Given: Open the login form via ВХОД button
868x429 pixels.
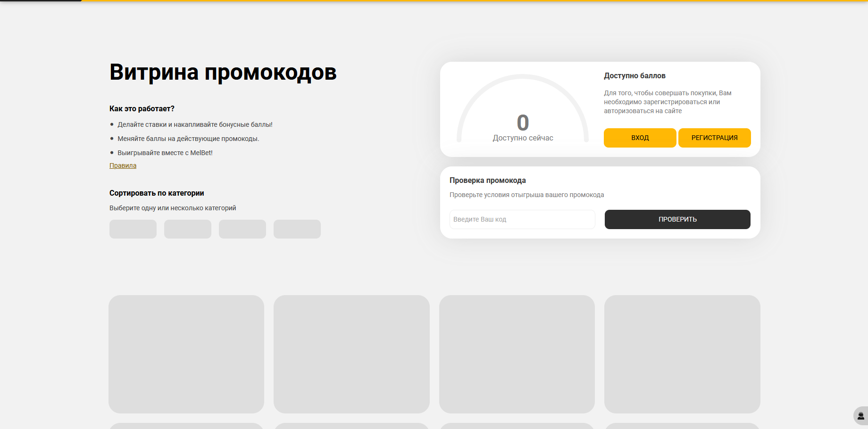Looking at the screenshot, I should tap(640, 138).
